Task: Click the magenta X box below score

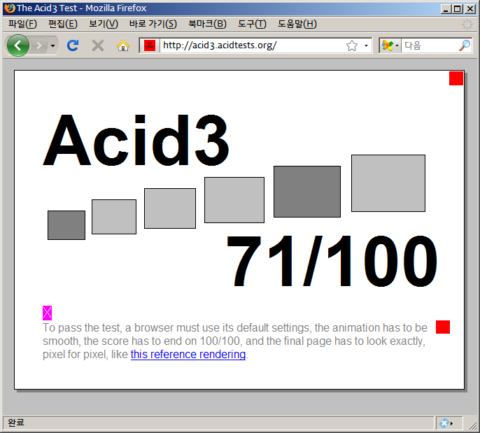Action: tap(47, 313)
